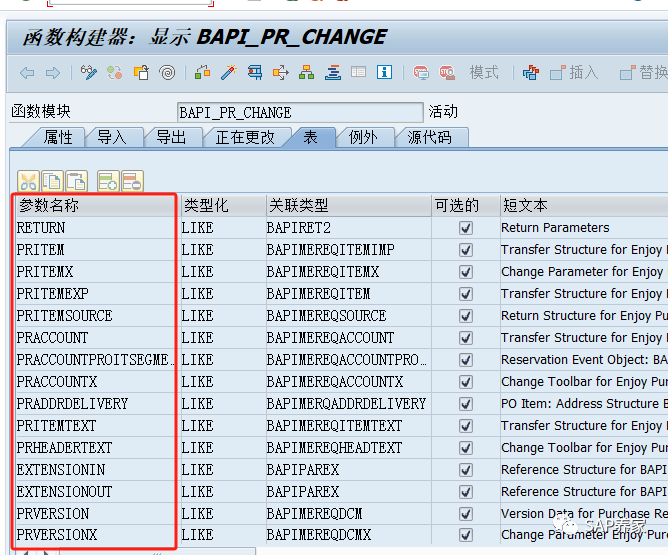This screenshot has height=555, width=668.
Task: Open the blue information Help icon
Action: [384, 72]
